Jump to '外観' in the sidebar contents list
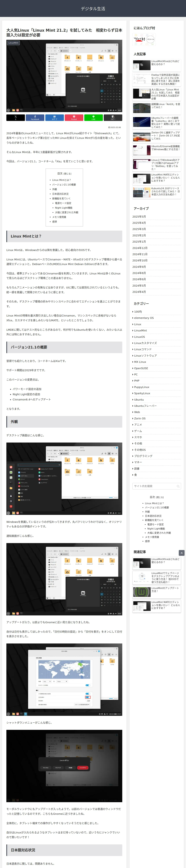Screen dimensions: 186x868 point(147,512)
